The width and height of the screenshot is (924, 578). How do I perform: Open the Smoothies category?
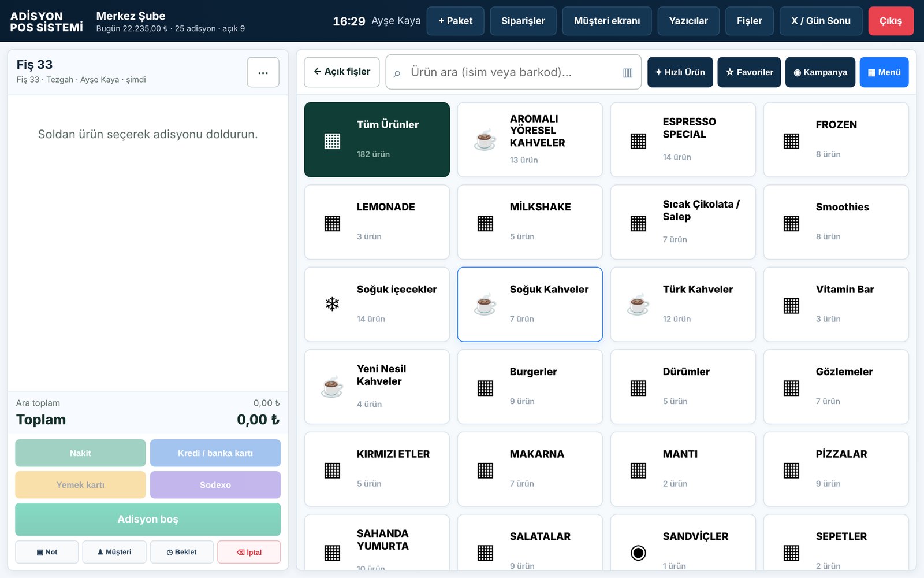pos(836,222)
